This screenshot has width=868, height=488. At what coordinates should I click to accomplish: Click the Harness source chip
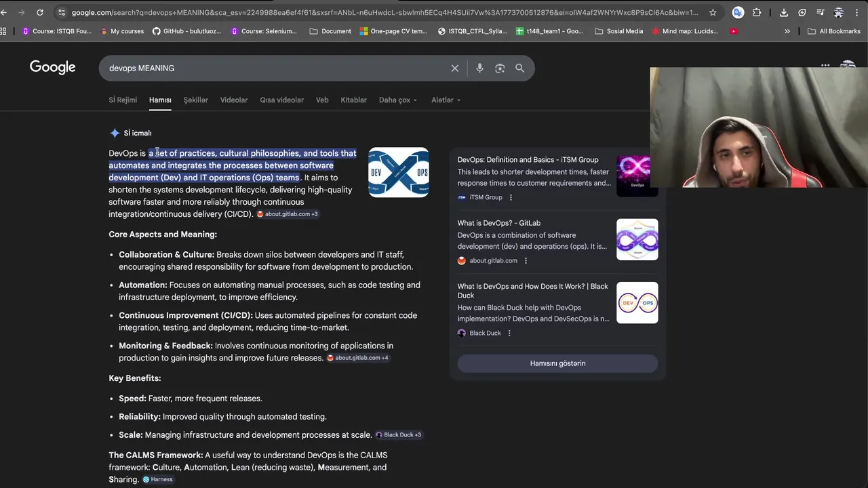click(157, 479)
